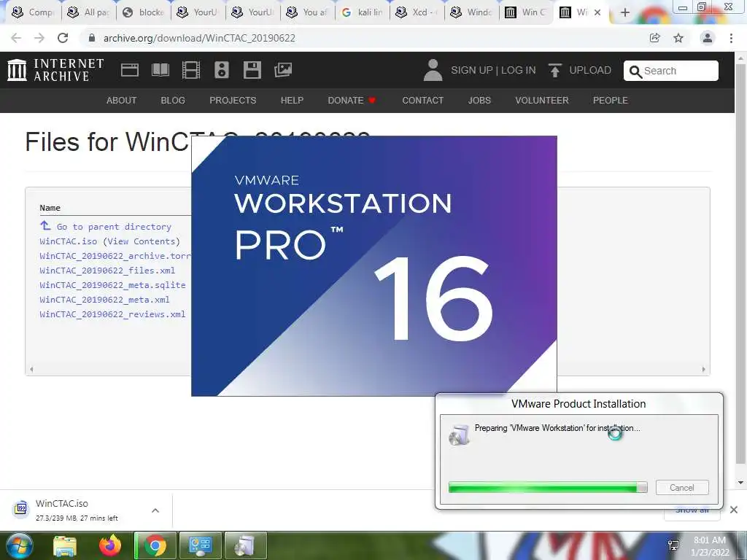
Task: Open Windows Start orb
Action: click(20, 545)
